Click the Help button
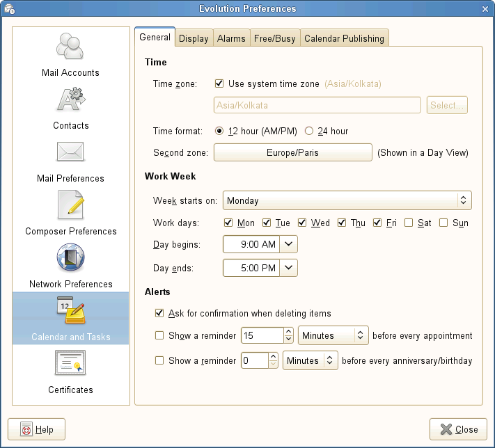The image size is (495, 448). click(x=37, y=429)
